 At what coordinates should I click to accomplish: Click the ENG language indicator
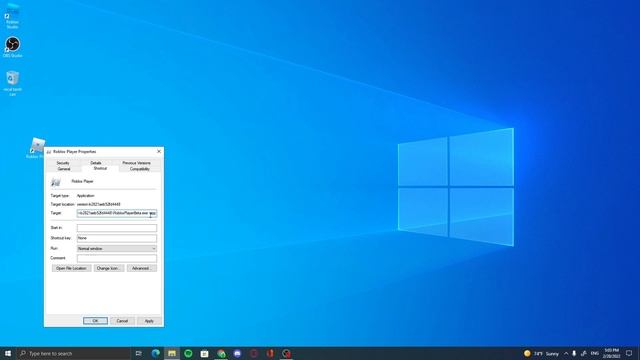point(595,353)
